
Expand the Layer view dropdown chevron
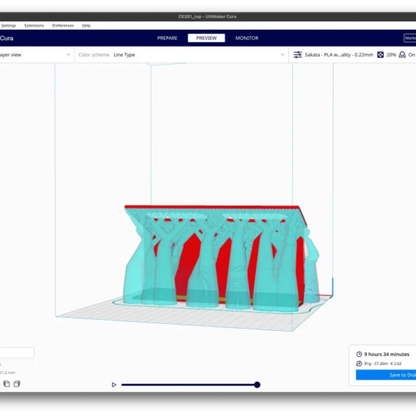pyautogui.click(x=68, y=55)
